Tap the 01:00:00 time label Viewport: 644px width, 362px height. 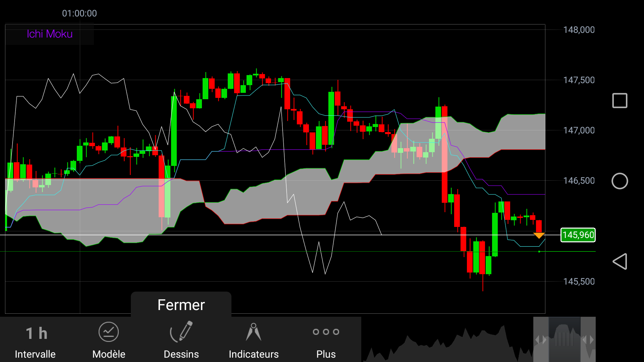point(79,13)
